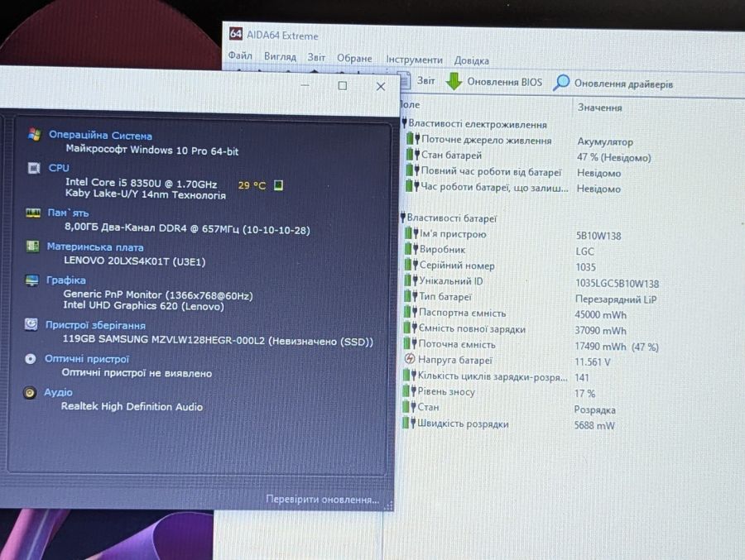Maximize the front system info window
Image resolution: width=745 pixels, height=560 pixels.
point(342,85)
